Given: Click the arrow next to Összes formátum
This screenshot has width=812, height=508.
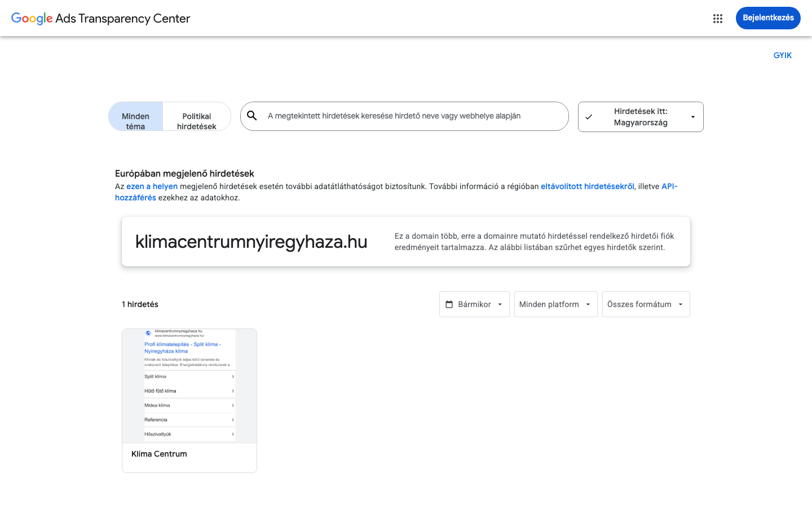Looking at the screenshot, I should (681, 304).
